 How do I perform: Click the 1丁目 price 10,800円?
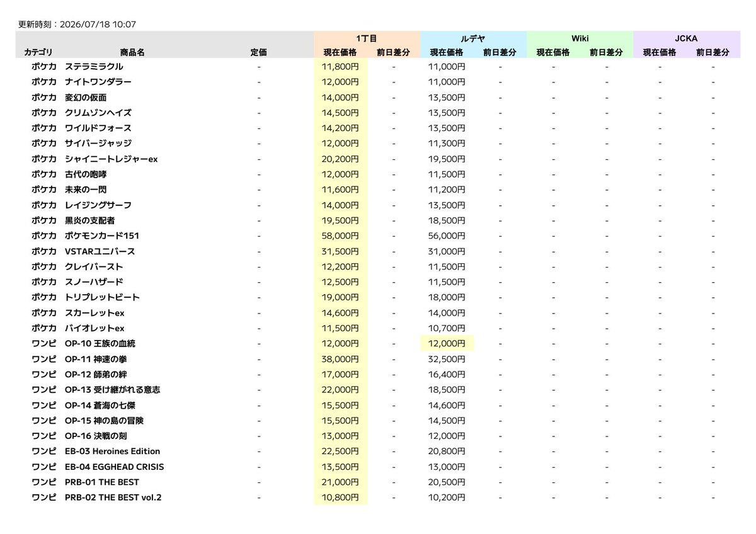point(341,497)
